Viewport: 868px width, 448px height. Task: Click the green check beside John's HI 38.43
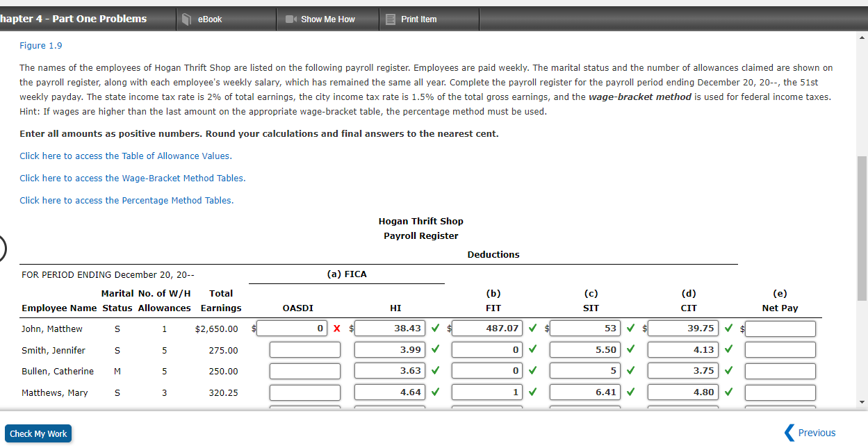(435, 329)
